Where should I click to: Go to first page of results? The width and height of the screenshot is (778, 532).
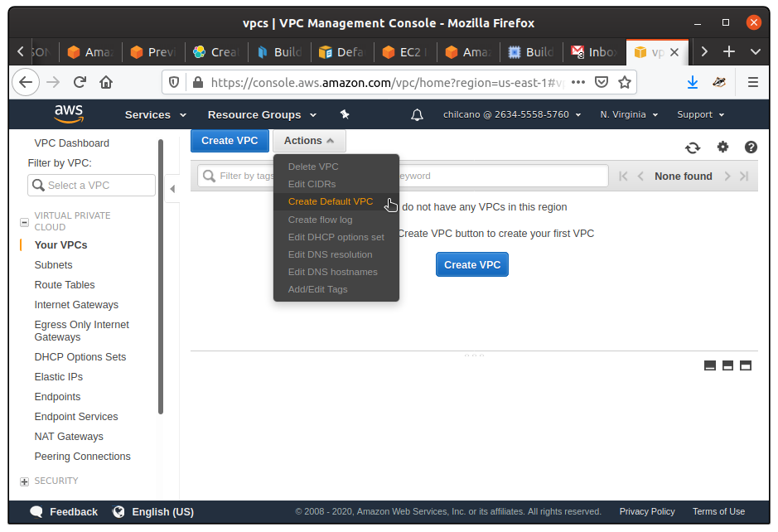pos(623,177)
